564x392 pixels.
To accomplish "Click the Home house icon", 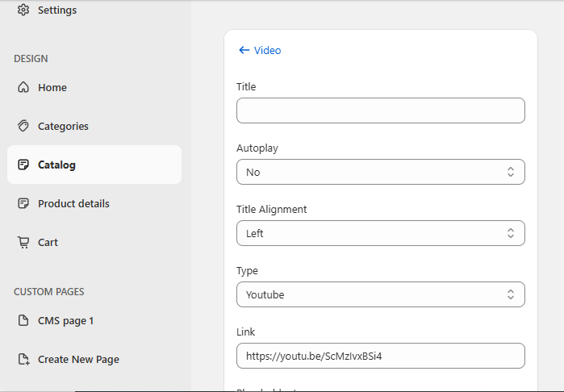I will [x=23, y=87].
